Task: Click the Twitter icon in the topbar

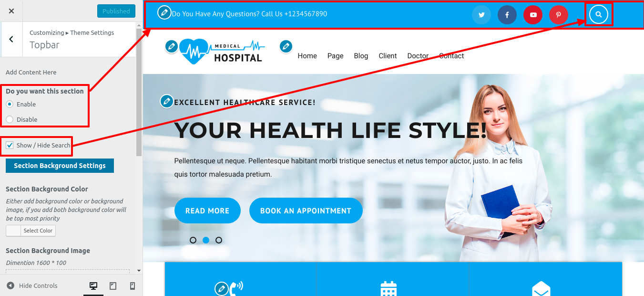Action: tap(481, 15)
